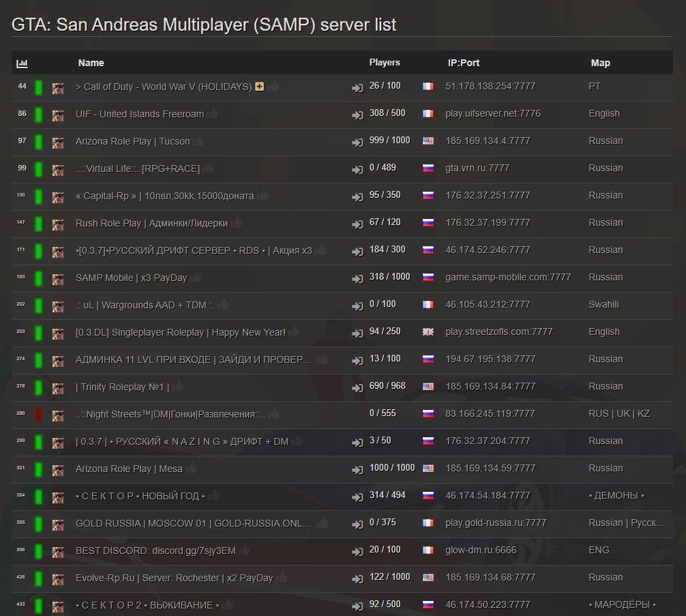This screenshot has width=686, height=616.
Task: Click the UK flag on the Singleplayer Roleplay row
Action: pyautogui.click(x=428, y=332)
